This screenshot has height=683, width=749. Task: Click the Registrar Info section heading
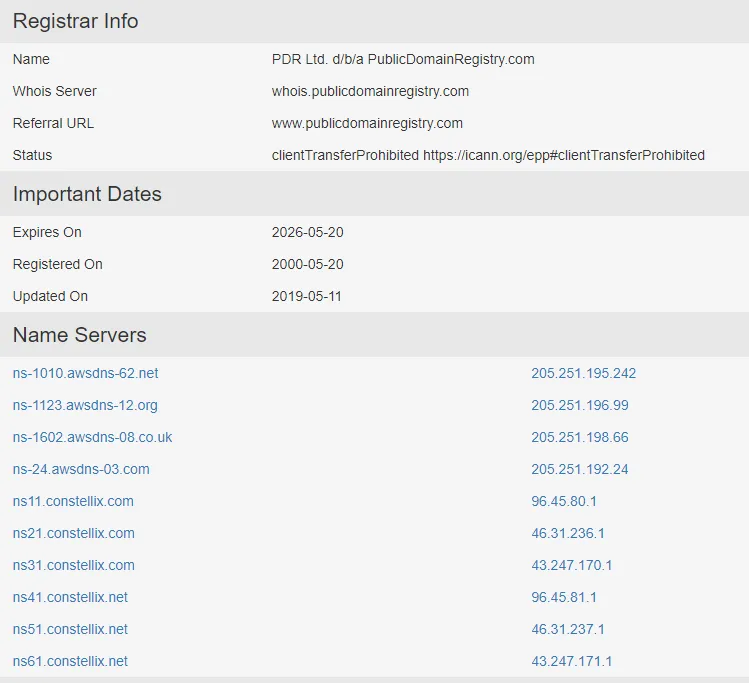tap(75, 21)
